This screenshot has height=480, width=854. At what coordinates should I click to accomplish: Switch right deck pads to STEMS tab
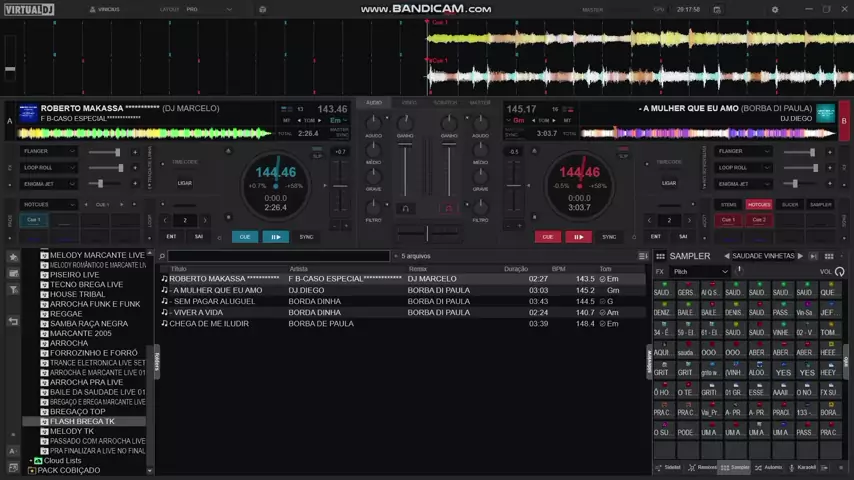click(x=729, y=204)
